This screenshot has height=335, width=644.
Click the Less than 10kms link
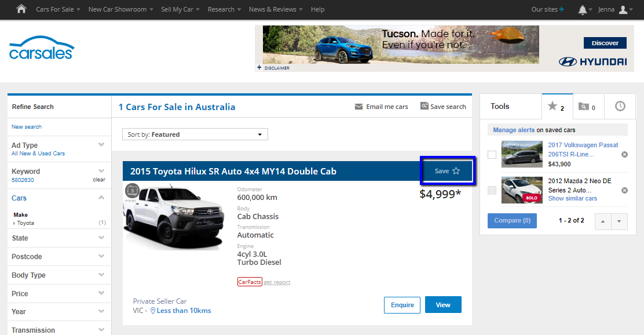click(184, 311)
